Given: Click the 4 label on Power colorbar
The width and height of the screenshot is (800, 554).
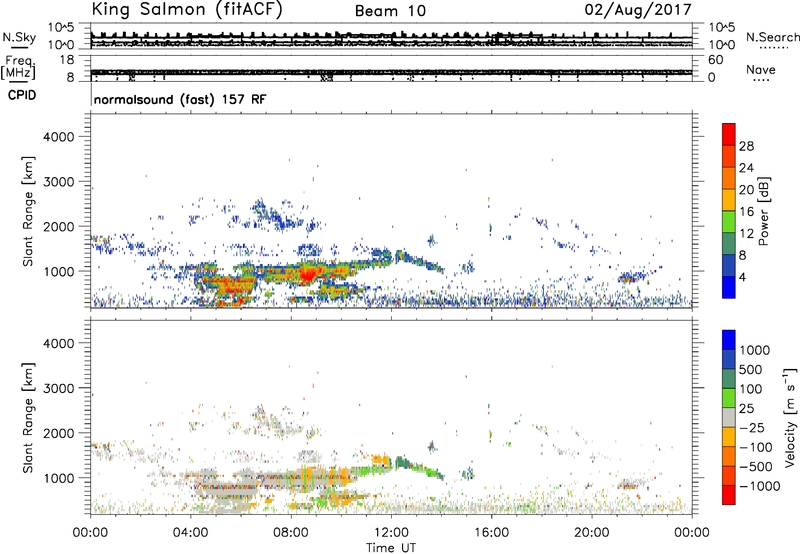Looking at the screenshot, I should pos(742,278).
